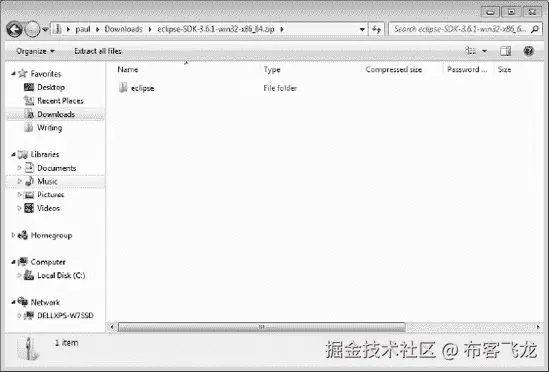Click the Writing folder icon
This screenshot has height=372, width=549.
coord(29,127)
